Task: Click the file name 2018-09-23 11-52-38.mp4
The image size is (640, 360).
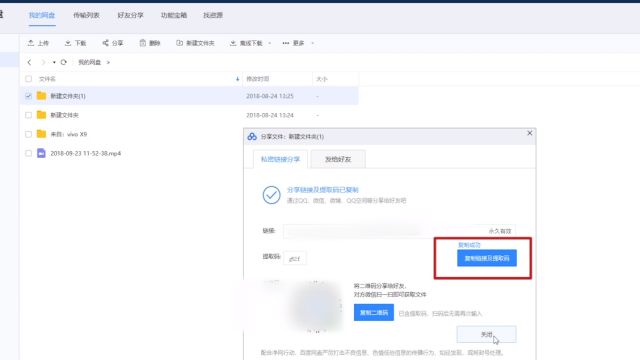Action: point(86,153)
